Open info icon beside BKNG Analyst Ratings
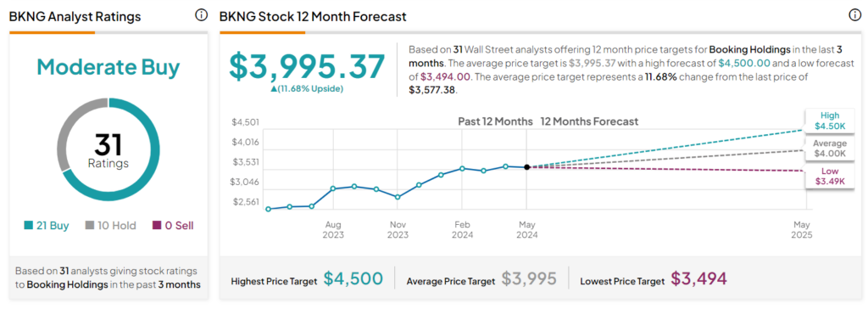The width and height of the screenshot is (868, 309). [x=201, y=15]
